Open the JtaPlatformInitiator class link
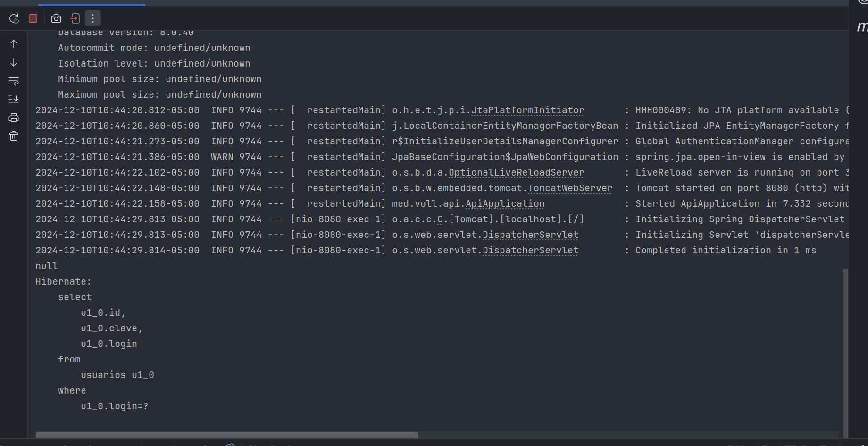Viewport: 868px width, 446px height. [527, 110]
